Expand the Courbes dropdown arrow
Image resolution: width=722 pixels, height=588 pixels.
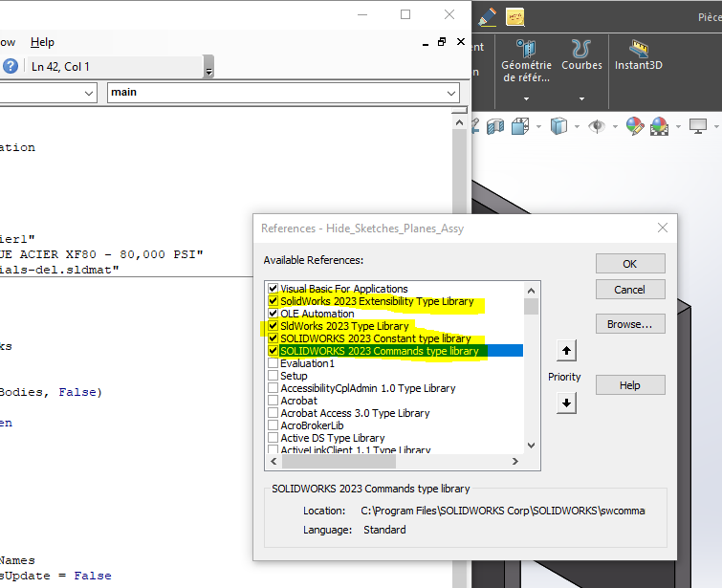point(581,98)
